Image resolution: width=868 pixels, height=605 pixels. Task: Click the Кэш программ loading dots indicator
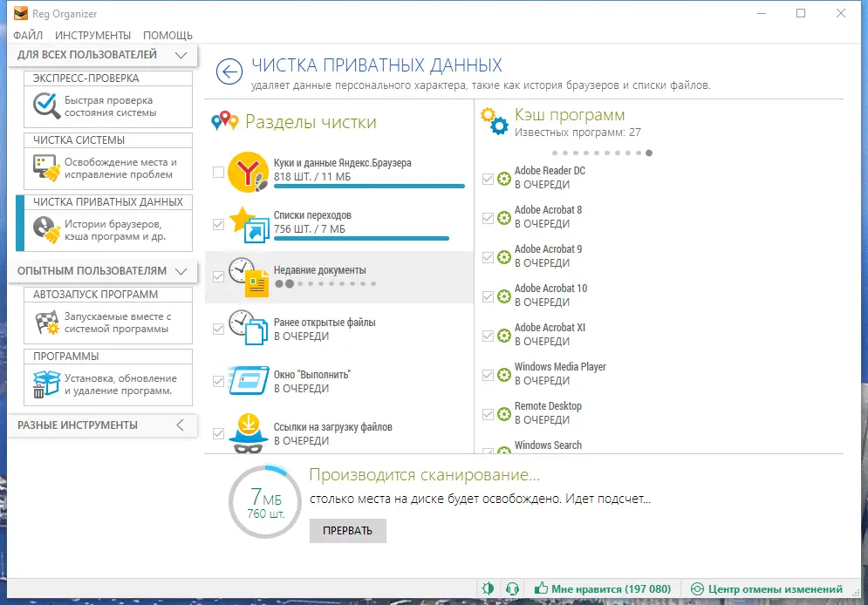pos(602,153)
